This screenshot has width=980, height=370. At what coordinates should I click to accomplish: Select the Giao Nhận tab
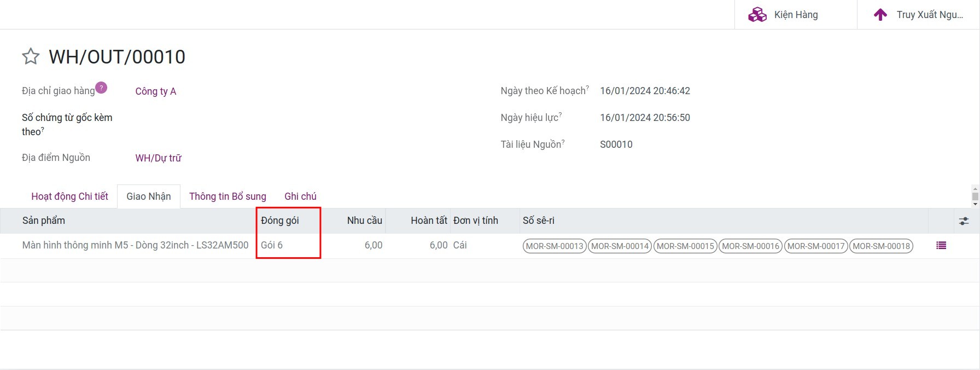point(148,196)
